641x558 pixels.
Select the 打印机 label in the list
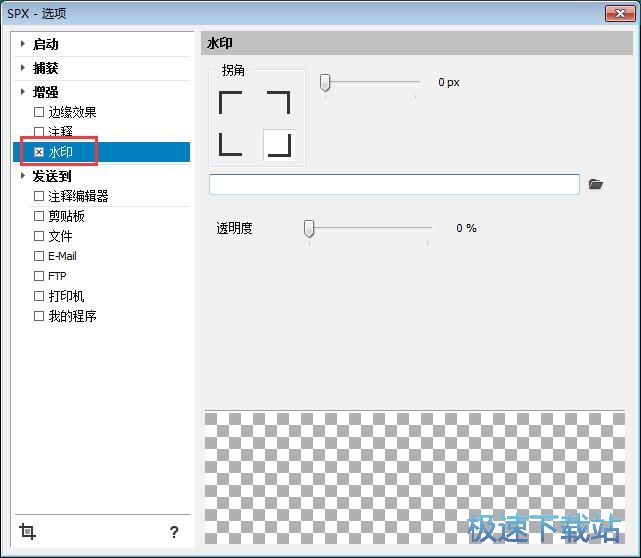pyautogui.click(x=66, y=296)
